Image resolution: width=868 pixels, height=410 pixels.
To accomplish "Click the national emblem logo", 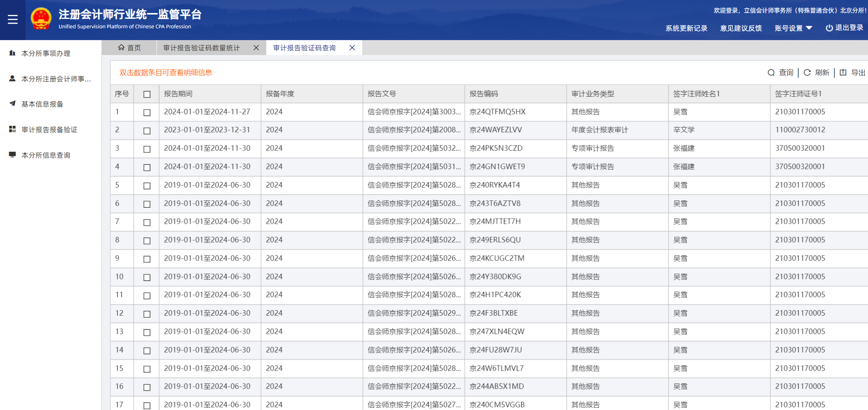I will [41, 19].
